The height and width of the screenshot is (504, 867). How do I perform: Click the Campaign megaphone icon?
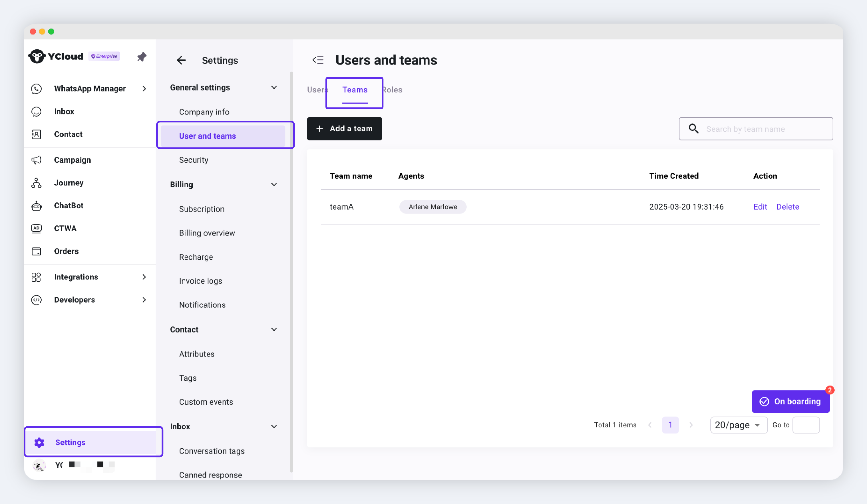[37, 160]
